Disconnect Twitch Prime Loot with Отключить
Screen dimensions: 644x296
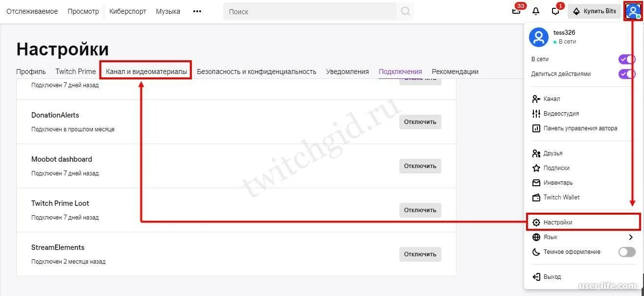(420, 210)
